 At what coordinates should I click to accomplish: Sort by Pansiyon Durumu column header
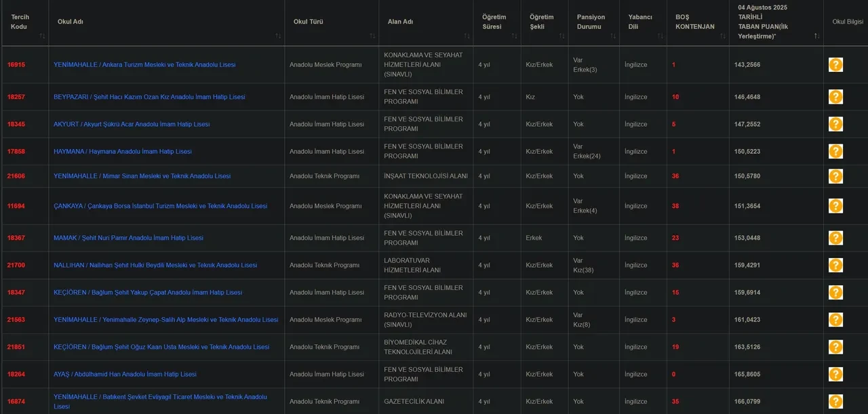(x=591, y=22)
